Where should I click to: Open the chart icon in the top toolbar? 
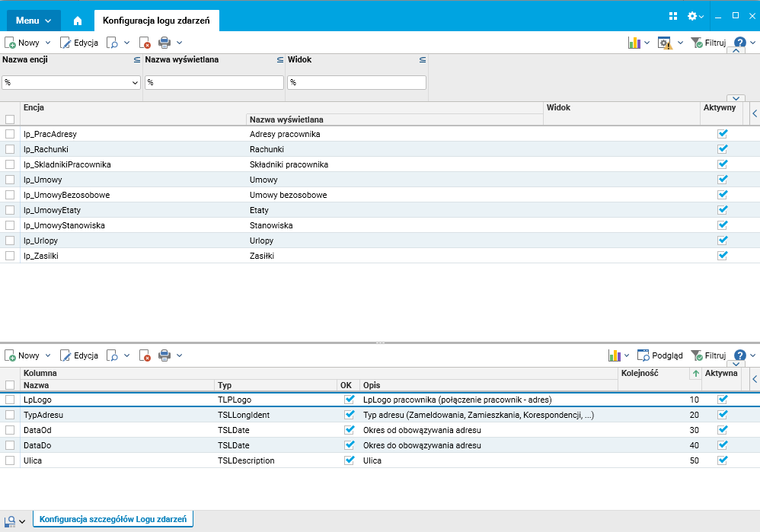634,43
